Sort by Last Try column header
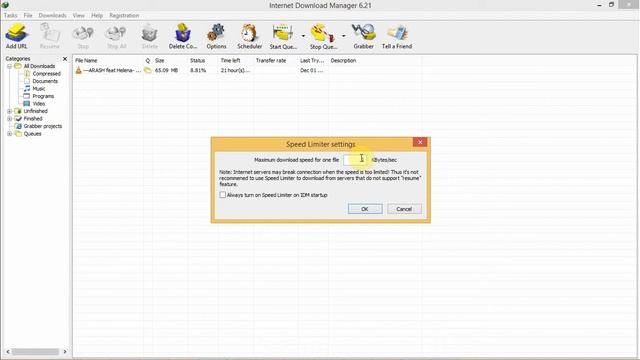Image resolution: width=640 pixels, height=360 pixels. click(313, 60)
